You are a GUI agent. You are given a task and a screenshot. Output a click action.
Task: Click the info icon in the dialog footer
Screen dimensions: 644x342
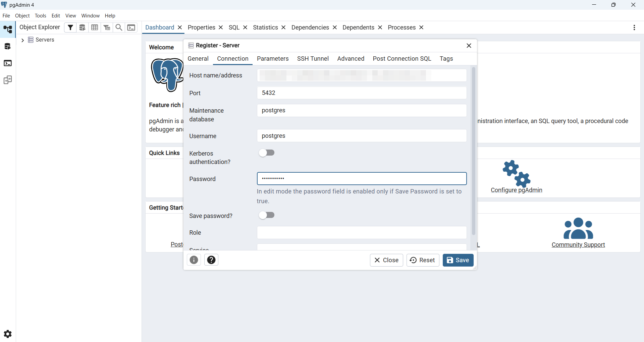[194, 260]
